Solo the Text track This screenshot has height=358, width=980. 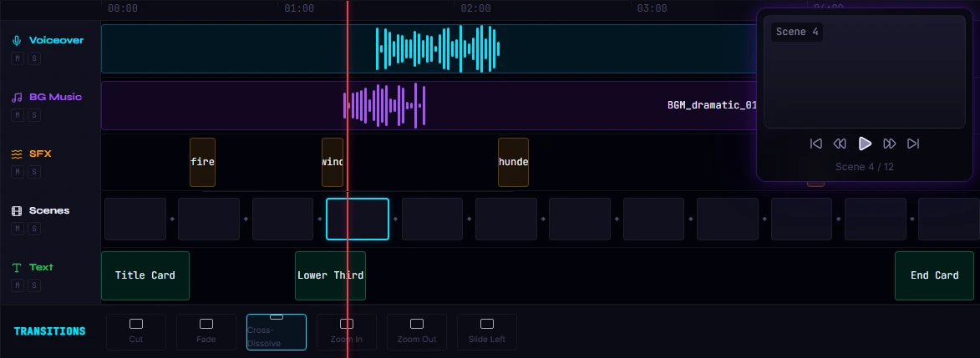pyautogui.click(x=33, y=285)
